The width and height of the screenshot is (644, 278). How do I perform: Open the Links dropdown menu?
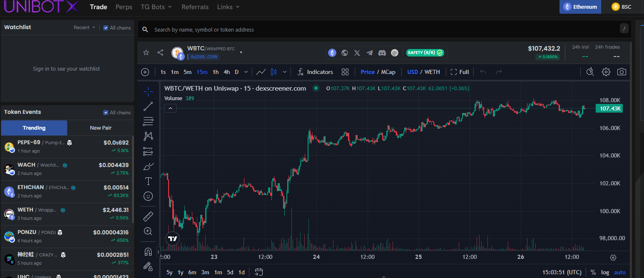tap(229, 7)
